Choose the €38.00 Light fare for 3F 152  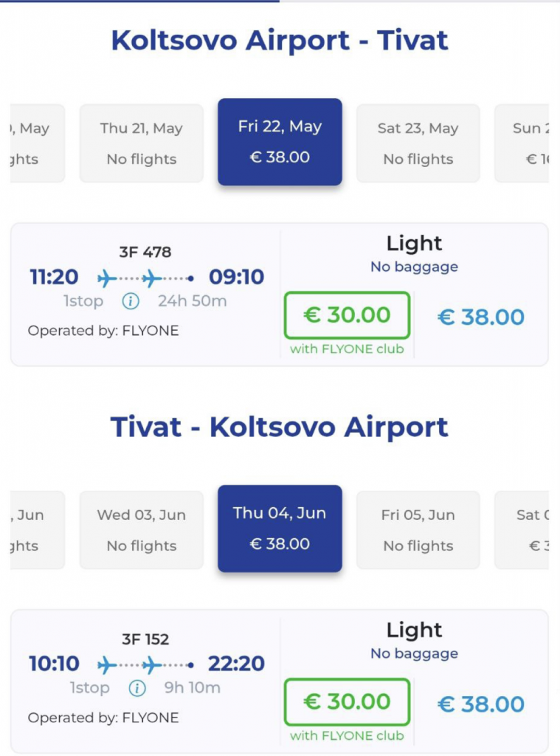coord(481,704)
